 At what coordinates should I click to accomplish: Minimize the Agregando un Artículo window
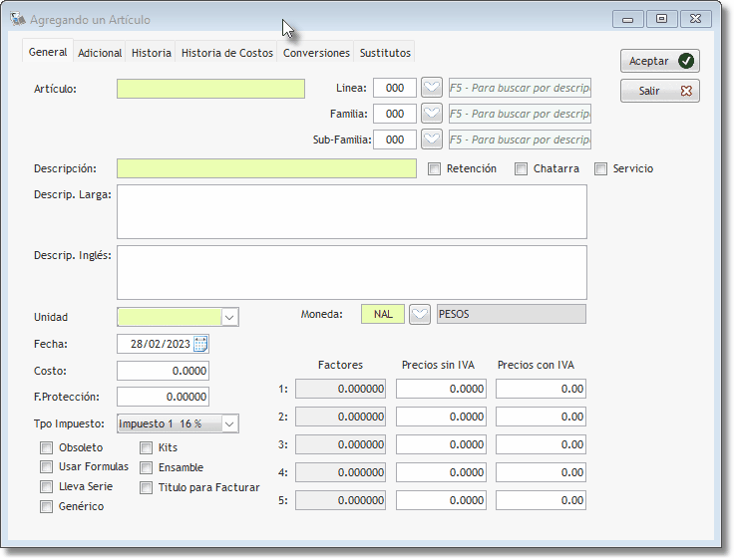[627, 19]
